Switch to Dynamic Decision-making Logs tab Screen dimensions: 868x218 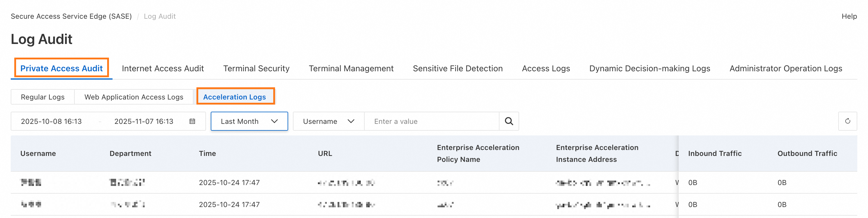pos(649,68)
